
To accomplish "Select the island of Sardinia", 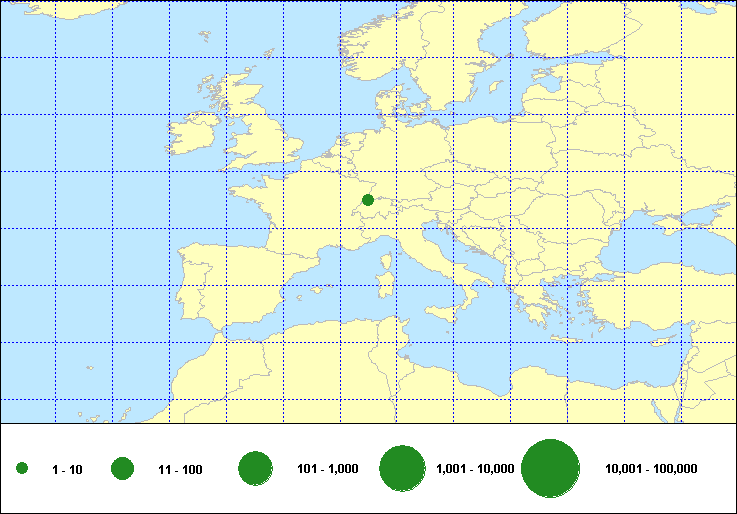I will tap(383, 285).
